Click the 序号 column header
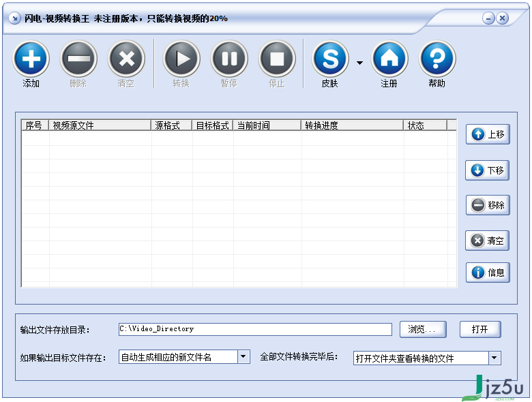The width and height of the screenshot is (532, 402). coord(35,125)
